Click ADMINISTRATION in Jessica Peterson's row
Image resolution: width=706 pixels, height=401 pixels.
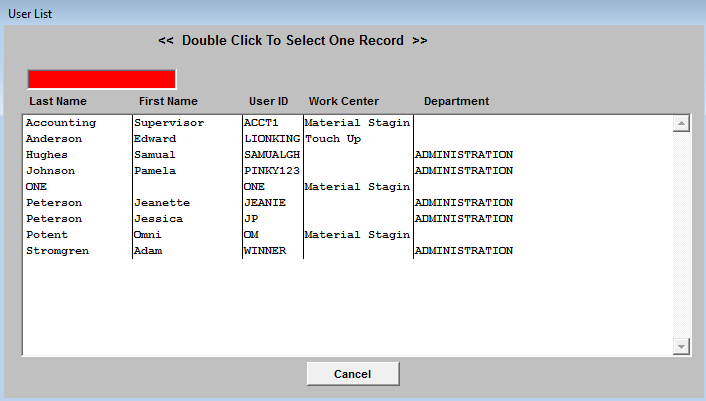(464, 219)
